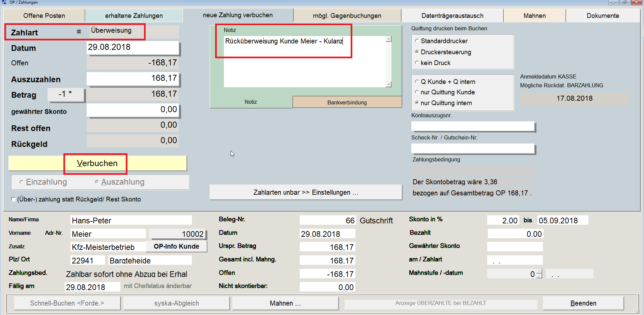Decrease the Mahnstufe stepper value
The width and height of the screenshot is (644, 315).
coord(539,276)
